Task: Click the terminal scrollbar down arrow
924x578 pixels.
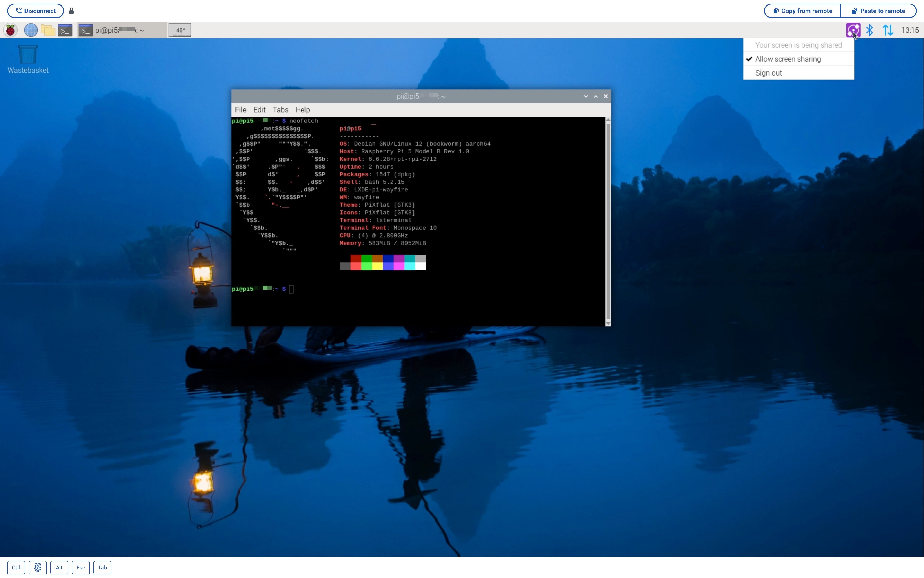Action: click(608, 323)
